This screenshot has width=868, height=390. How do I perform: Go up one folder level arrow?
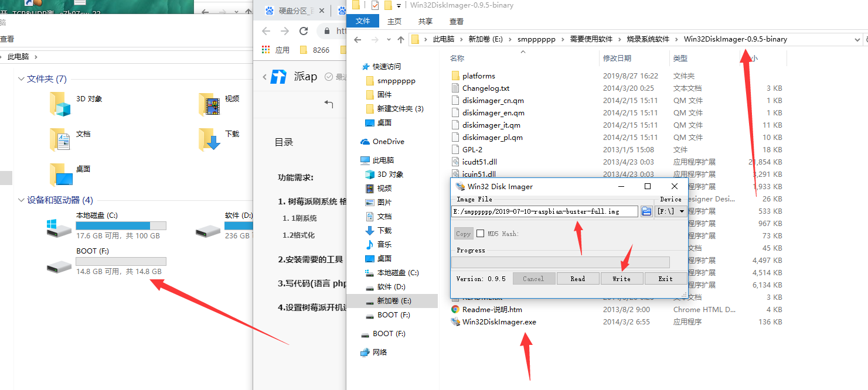point(401,39)
